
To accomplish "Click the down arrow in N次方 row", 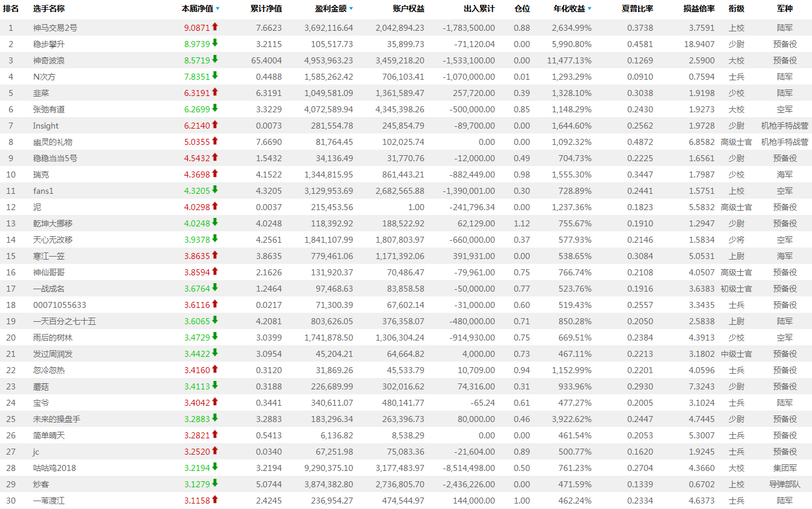I will coord(215,75).
